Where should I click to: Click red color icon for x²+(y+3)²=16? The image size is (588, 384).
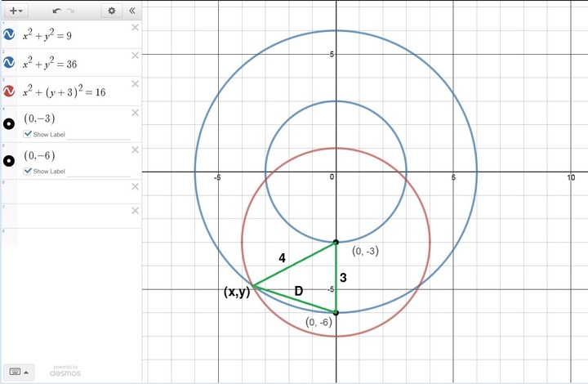pos(9,92)
